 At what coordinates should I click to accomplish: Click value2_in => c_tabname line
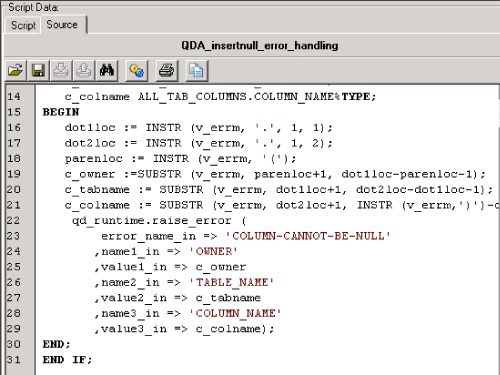coord(178,298)
